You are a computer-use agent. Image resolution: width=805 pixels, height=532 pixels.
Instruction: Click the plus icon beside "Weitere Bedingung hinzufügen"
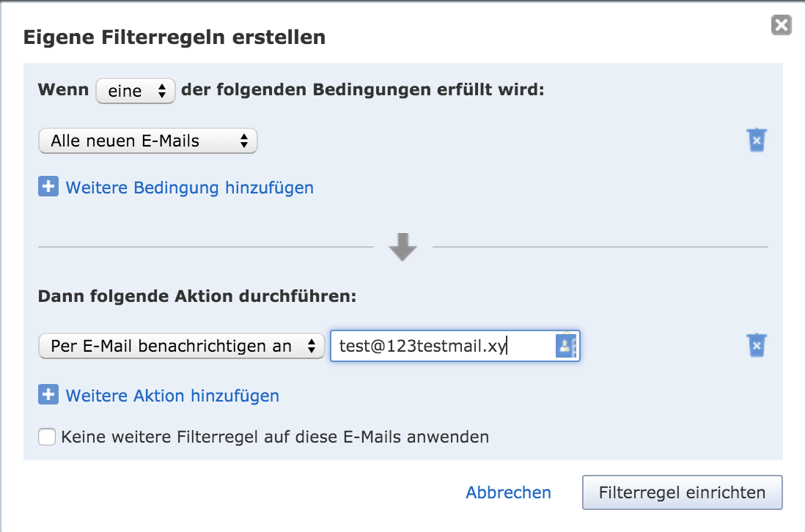(x=48, y=187)
